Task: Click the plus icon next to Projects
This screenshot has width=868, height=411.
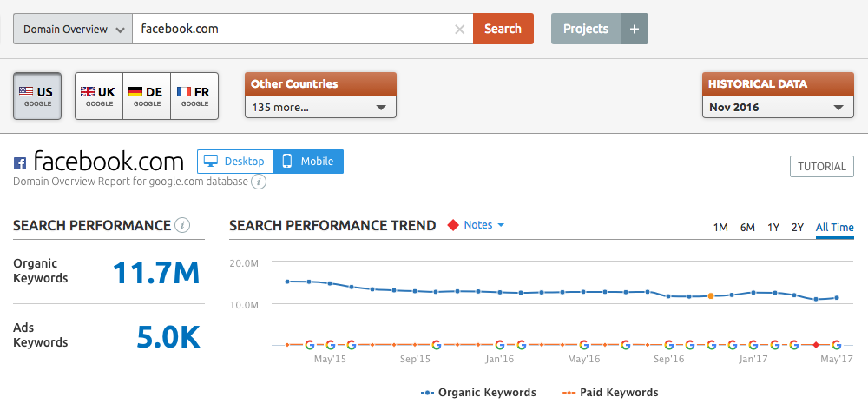Action: click(x=635, y=29)
